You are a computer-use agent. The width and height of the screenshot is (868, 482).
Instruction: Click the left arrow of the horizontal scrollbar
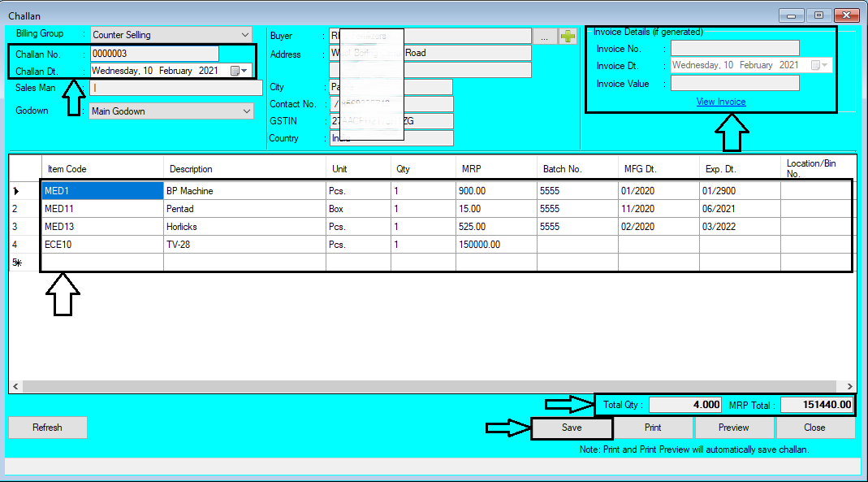14,387
